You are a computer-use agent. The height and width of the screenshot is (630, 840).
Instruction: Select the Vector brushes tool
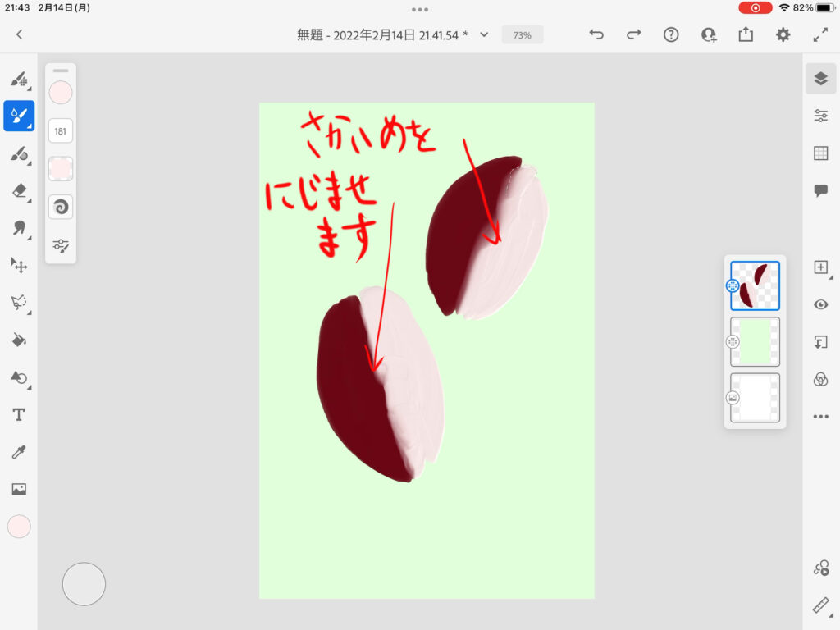click(18, 153)
